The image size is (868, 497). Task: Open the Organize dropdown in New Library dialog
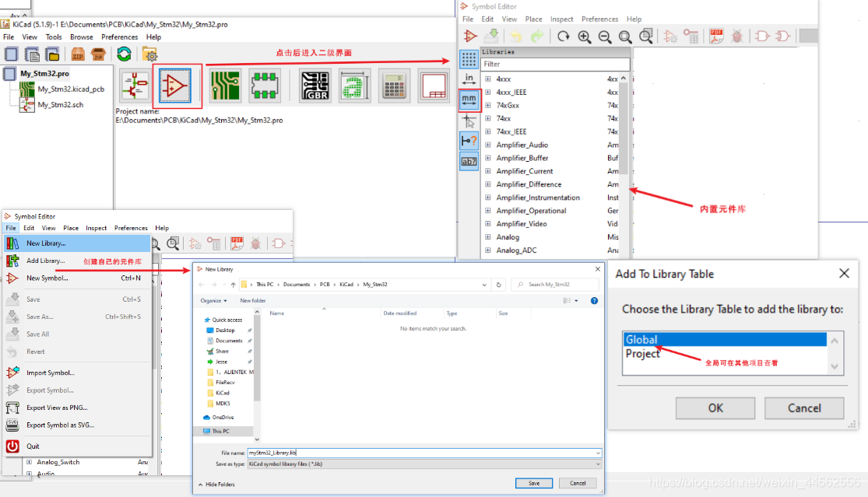[x=213, y=301]
